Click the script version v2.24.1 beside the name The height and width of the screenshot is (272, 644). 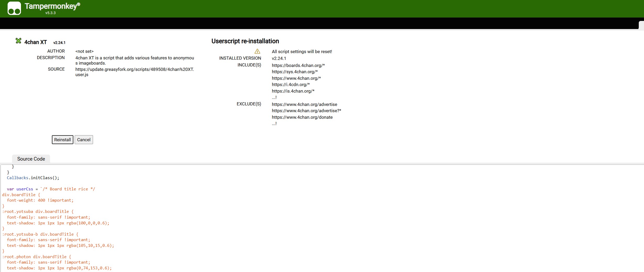59,43
